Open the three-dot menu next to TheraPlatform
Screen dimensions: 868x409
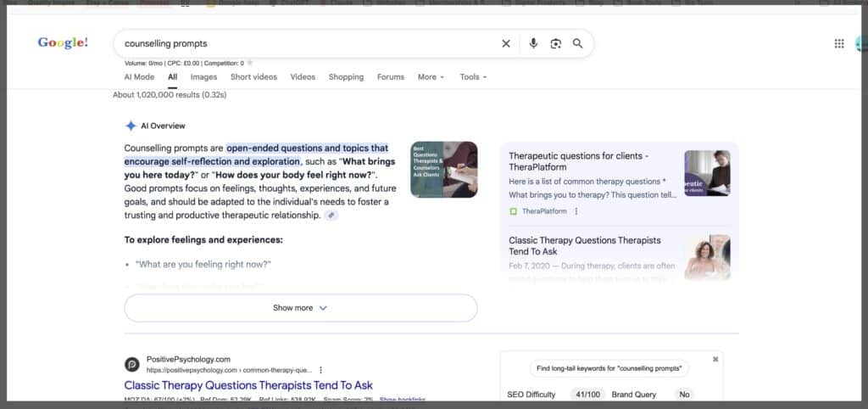(x=576, y=211)
